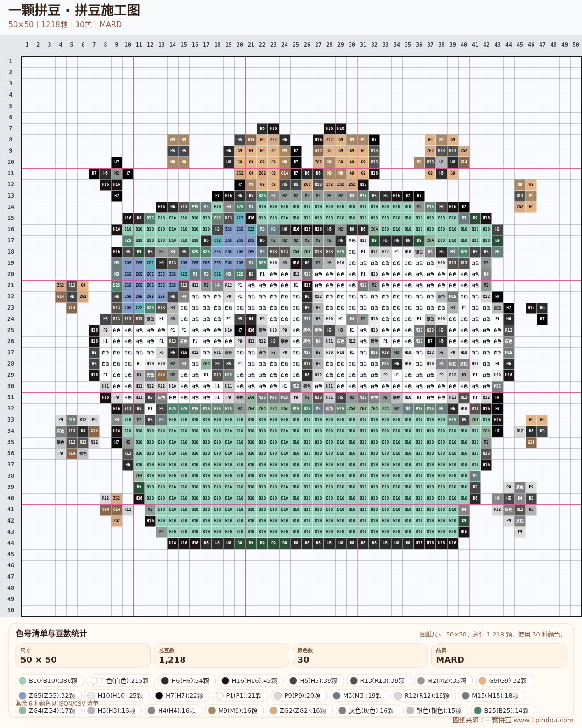The width and height of the screenshot is (582, 728).
Task: Select the M2 35颗 color chip
Action: pyautogui.click(x=443, y=681)
